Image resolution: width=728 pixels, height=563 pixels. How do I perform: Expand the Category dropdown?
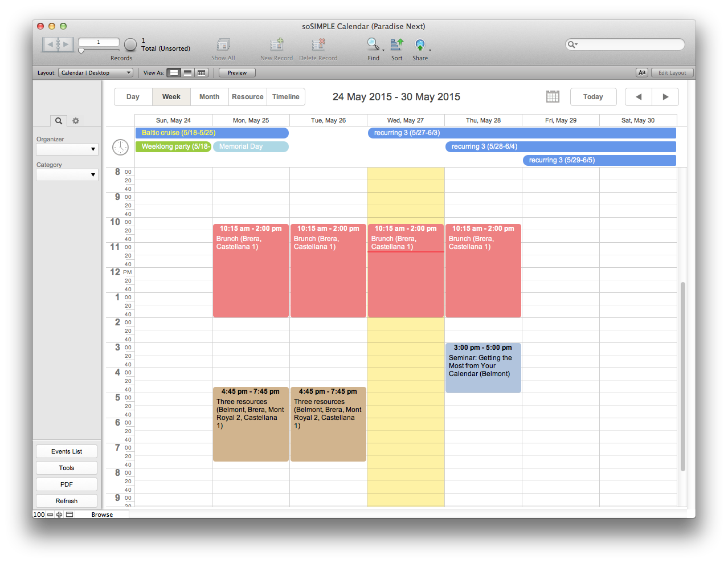[67, 175]
